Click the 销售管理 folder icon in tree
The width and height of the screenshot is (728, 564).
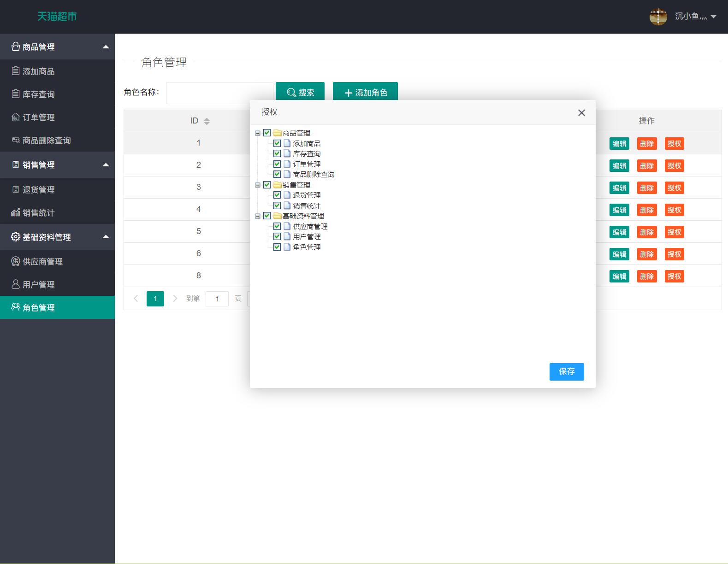click(277, 185)
